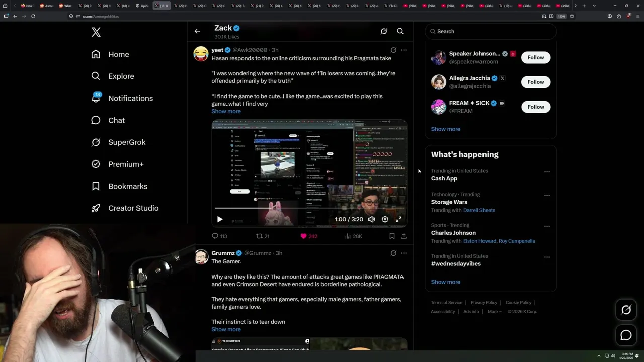Screen dimensions: 644x362
Task: Open Darrell Sheets trending link
Action: click(x=479, y=210)
